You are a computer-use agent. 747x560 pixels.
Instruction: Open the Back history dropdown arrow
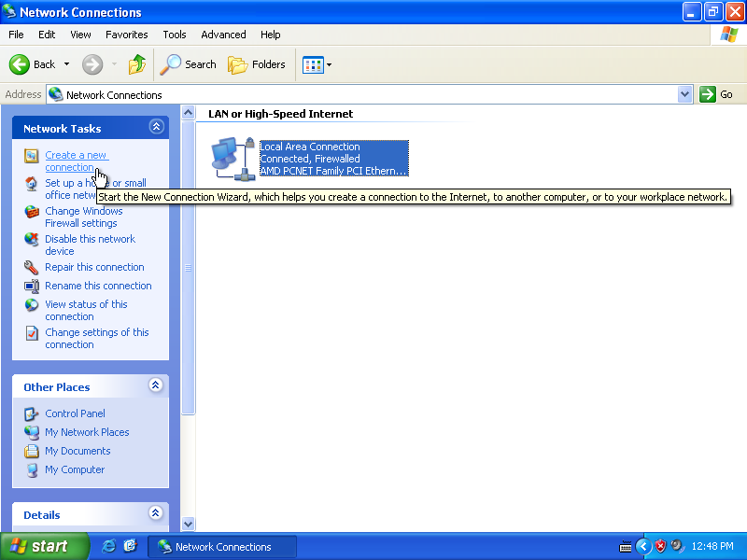click(x=66, y=64)
